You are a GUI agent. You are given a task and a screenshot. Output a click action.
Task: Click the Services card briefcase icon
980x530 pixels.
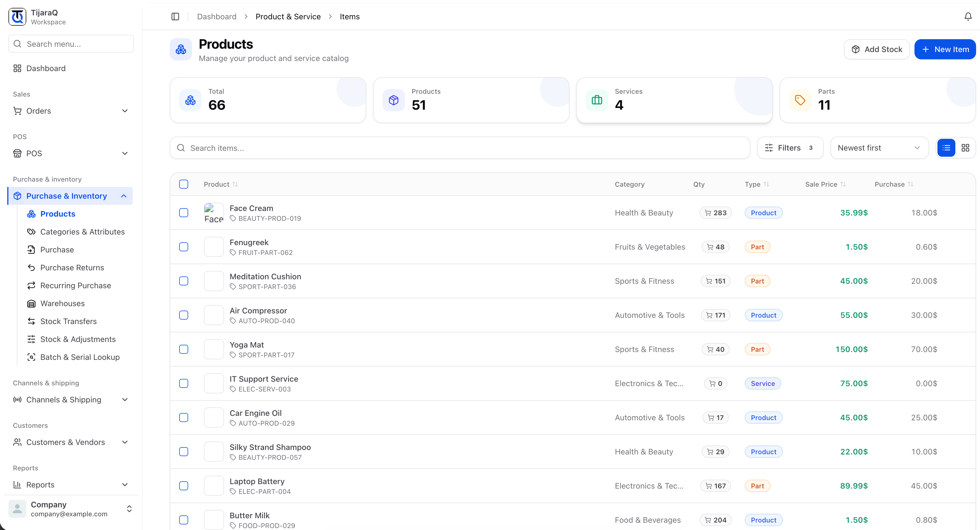click(597, 100)
